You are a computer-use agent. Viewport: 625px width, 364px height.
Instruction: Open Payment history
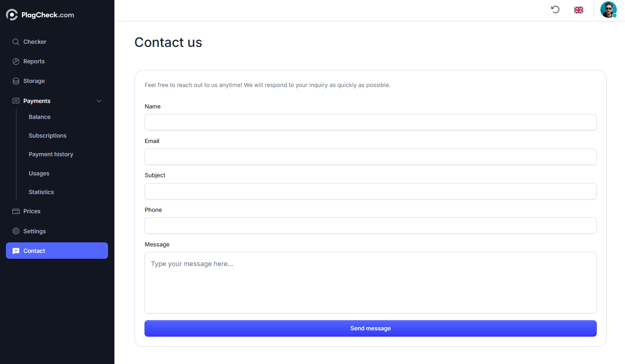51,154
